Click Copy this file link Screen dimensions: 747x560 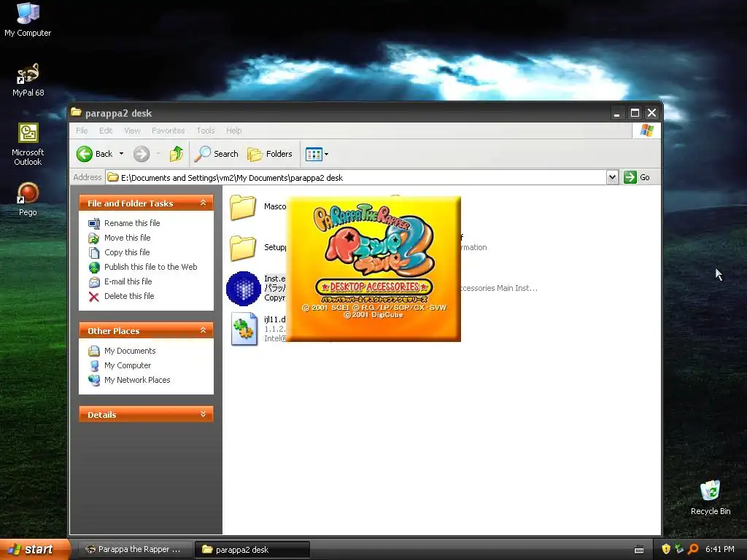pos(127,252)
